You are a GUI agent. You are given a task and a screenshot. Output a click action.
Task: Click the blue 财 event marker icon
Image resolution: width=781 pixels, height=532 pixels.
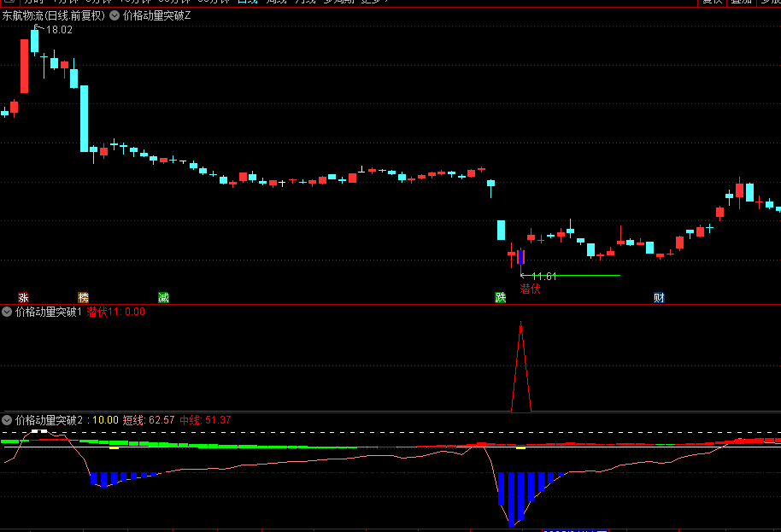click(659, 298)
